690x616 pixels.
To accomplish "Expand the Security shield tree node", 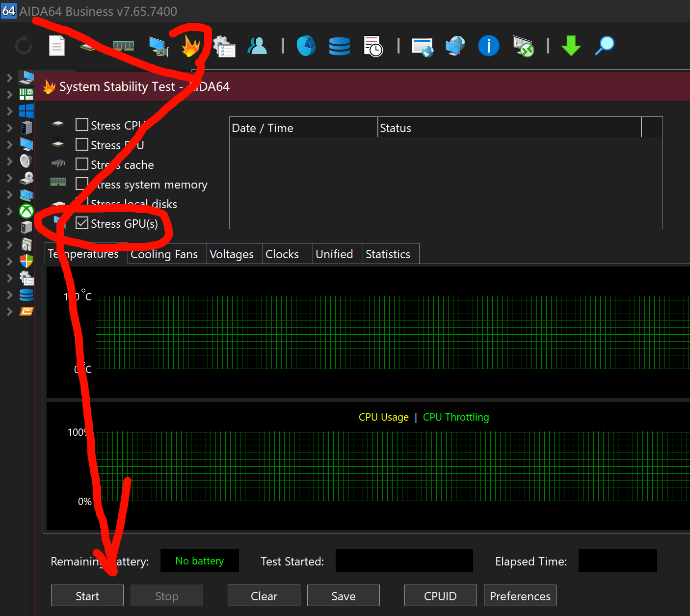I will click(9, 261).
